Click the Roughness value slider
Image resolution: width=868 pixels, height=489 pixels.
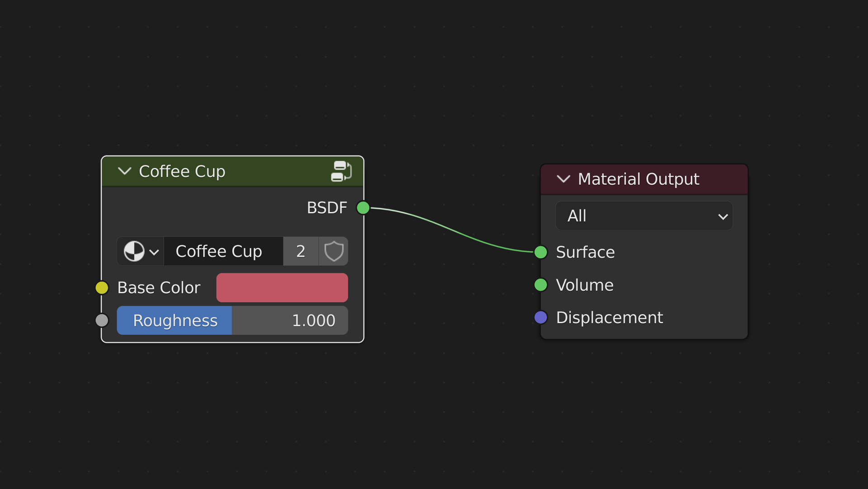(x=232, y=321)
